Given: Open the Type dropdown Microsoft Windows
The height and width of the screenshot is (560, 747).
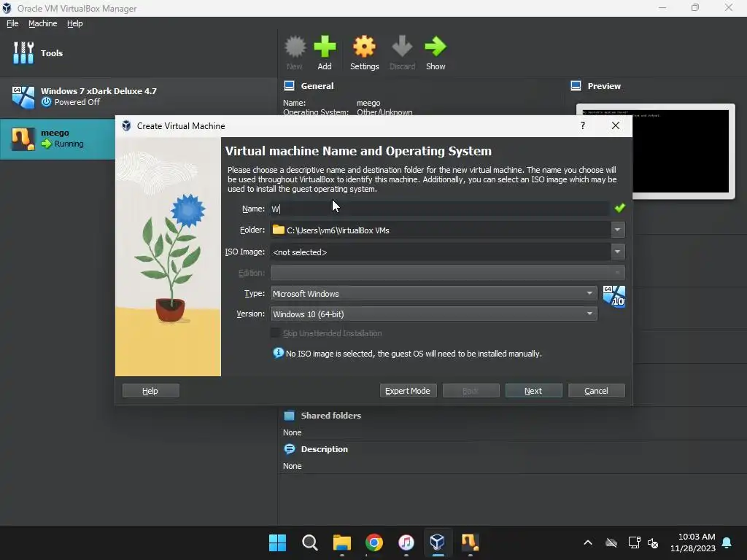Looking at the screenshot, I should pyautogui.click(x=433, y=293).
